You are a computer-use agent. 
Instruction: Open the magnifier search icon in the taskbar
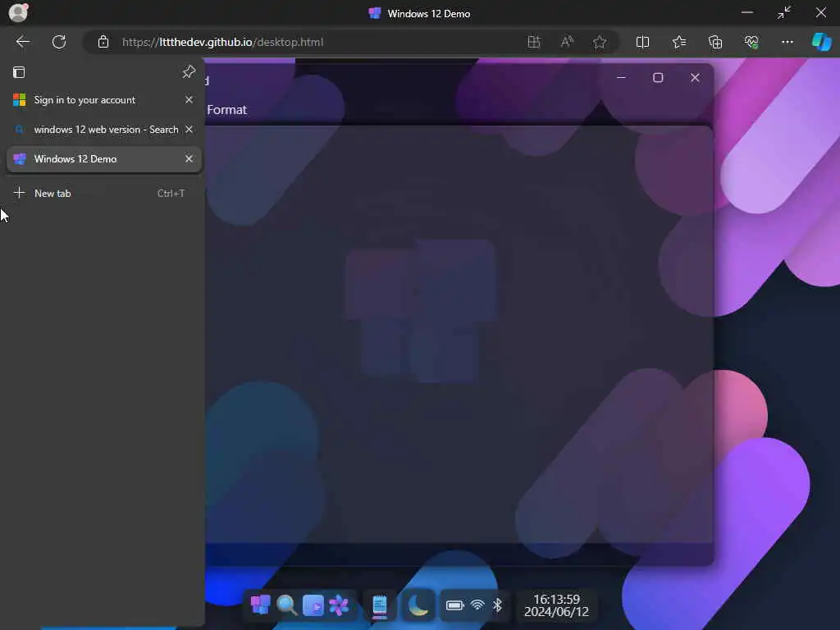(x=286, y=605)
